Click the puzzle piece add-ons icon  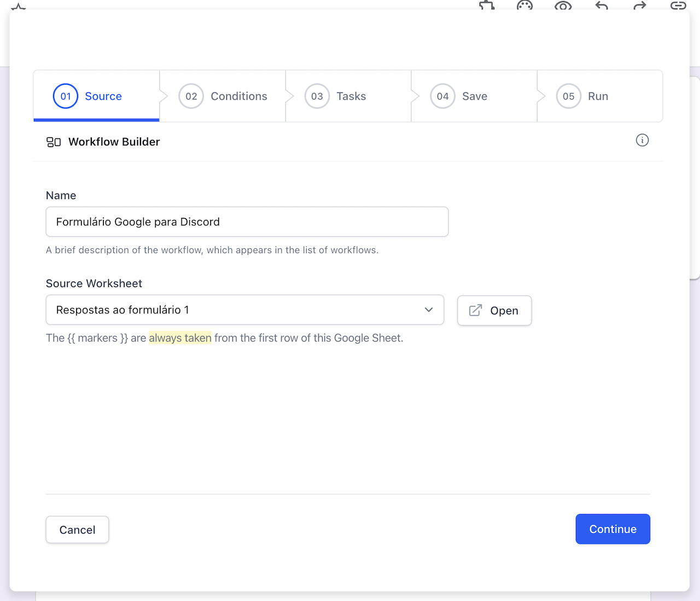[x=487, y=5]
